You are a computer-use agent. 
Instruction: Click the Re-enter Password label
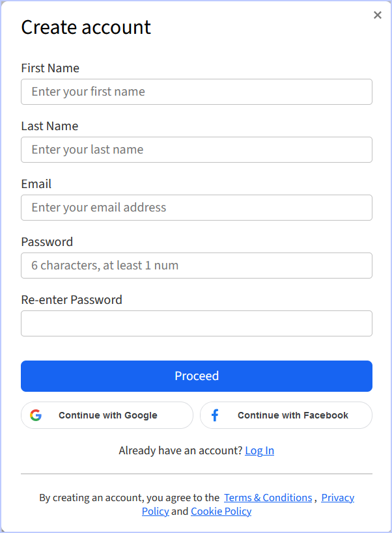72,300
